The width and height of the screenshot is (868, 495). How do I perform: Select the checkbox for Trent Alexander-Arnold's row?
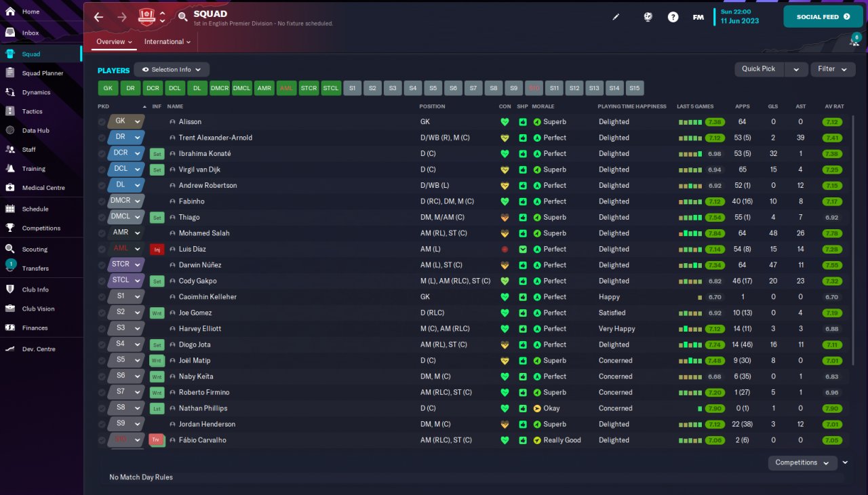(102, 138)
